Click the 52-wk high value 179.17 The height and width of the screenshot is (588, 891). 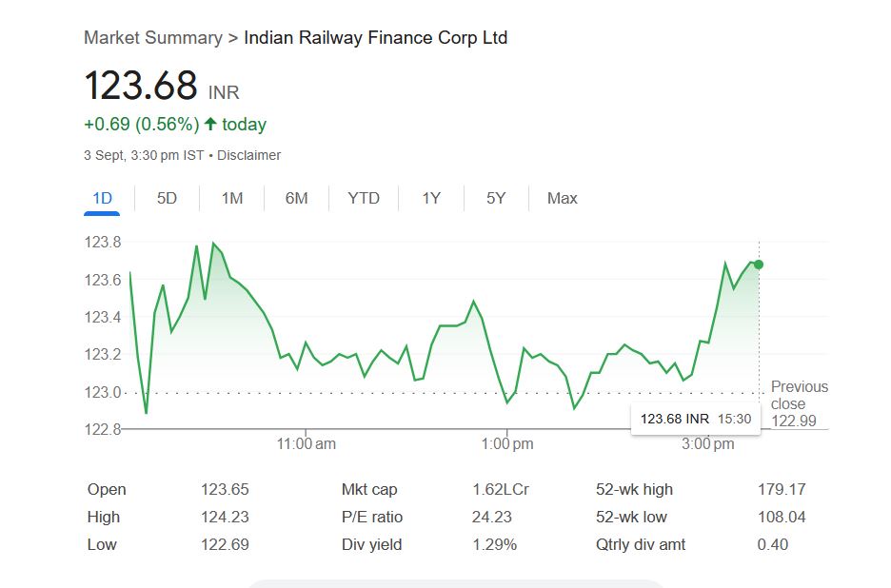781,489
